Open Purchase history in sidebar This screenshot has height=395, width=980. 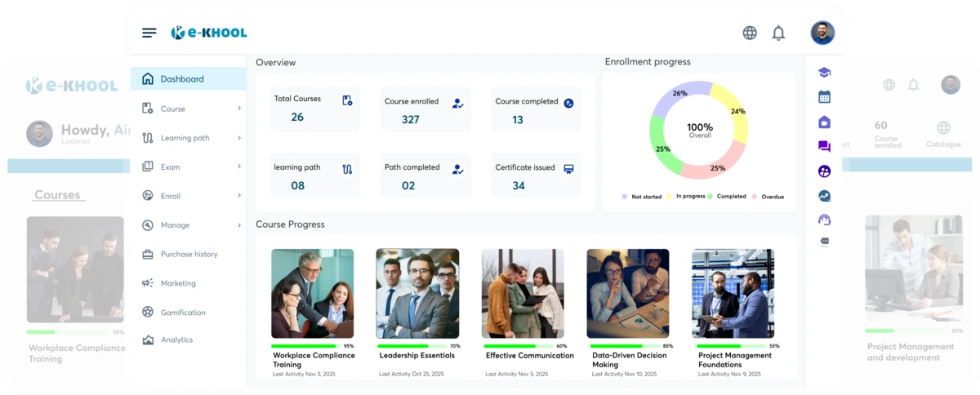pyautogui.click(x=189, y=255)
